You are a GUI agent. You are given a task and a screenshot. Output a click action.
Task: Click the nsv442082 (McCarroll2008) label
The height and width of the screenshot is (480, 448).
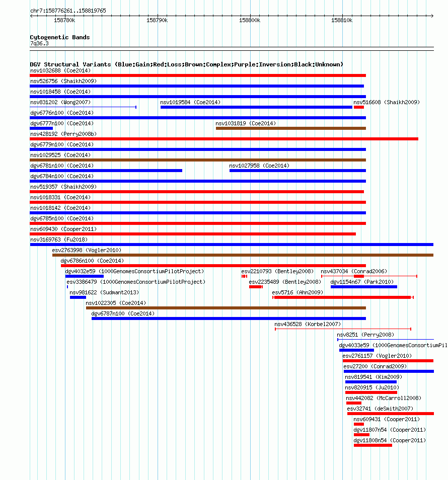[x=384, y=398]
